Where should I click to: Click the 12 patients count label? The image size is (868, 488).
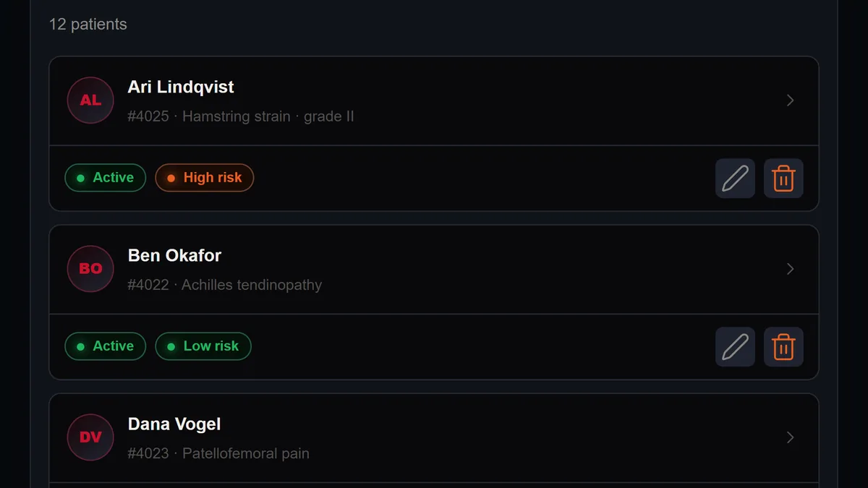pos(88,25)
